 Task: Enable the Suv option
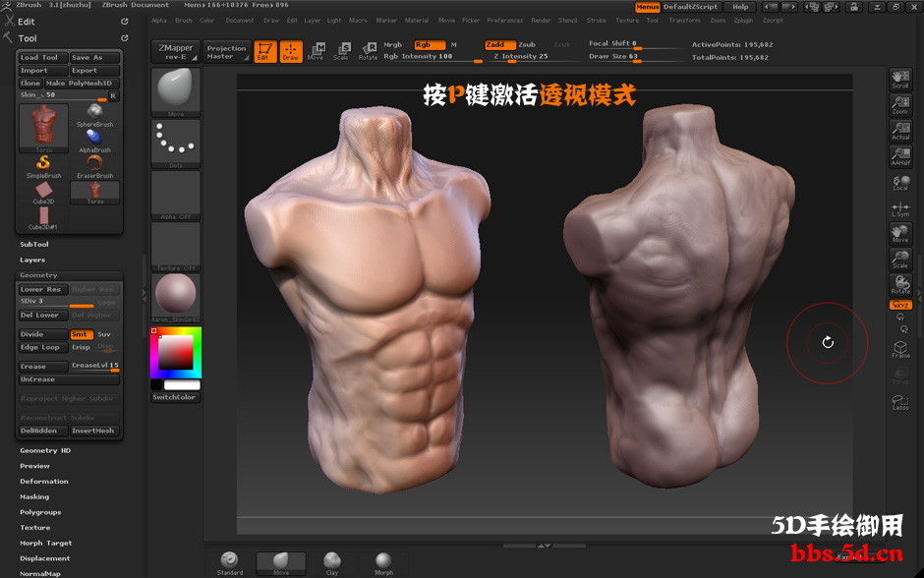[104, 334]
